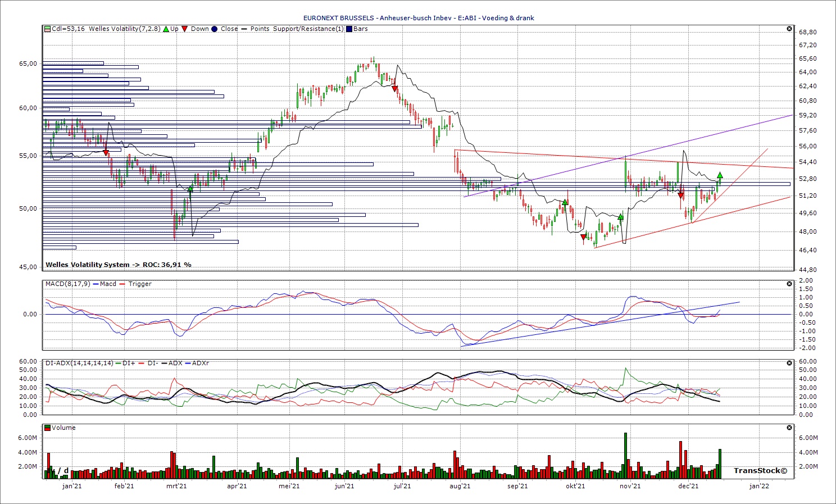Click the green Up triangle legend icon

point(166,29)
